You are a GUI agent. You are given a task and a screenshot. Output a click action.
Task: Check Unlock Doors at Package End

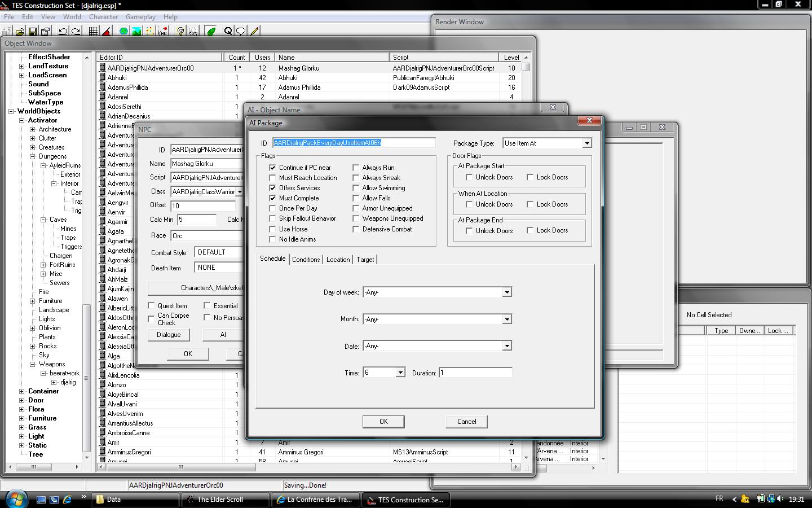469,231
